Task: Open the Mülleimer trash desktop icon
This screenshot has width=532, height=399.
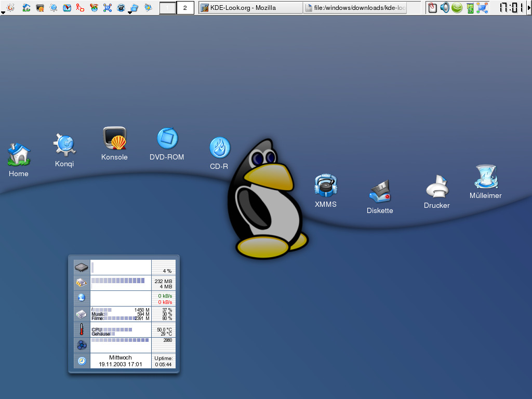Action: point(486,182)
